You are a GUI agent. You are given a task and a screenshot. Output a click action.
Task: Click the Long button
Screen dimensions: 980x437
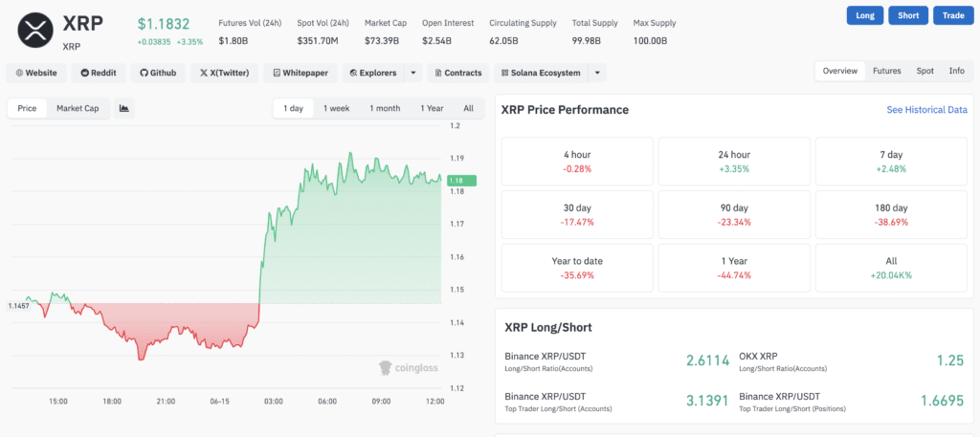click(x=865, y=15)
